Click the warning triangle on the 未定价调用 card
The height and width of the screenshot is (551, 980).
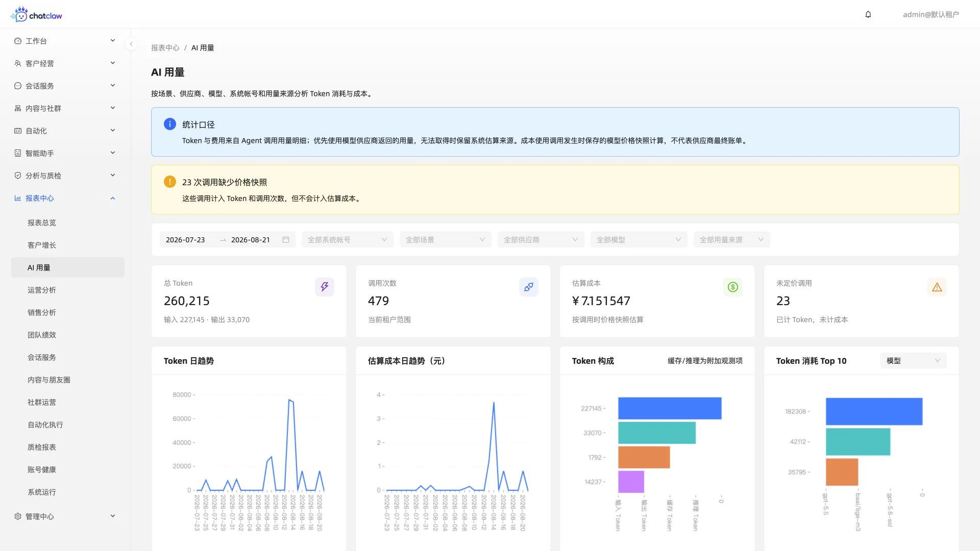(x=937, y=287)
